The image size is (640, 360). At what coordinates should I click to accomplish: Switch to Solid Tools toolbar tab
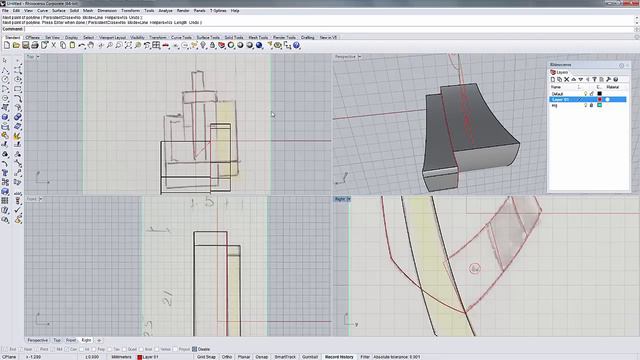click(234, 38)
